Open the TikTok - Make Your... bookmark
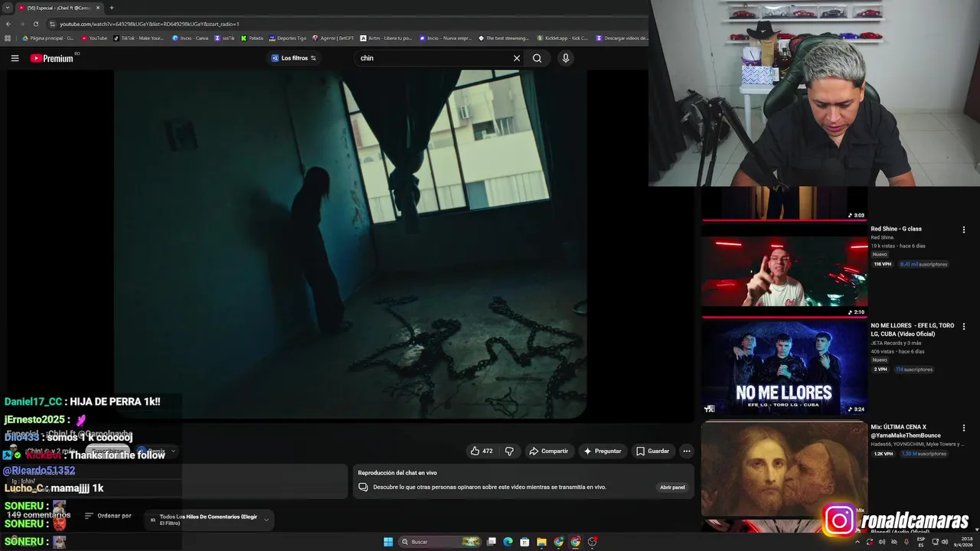The image size is (980, 551). click(139, 38)
